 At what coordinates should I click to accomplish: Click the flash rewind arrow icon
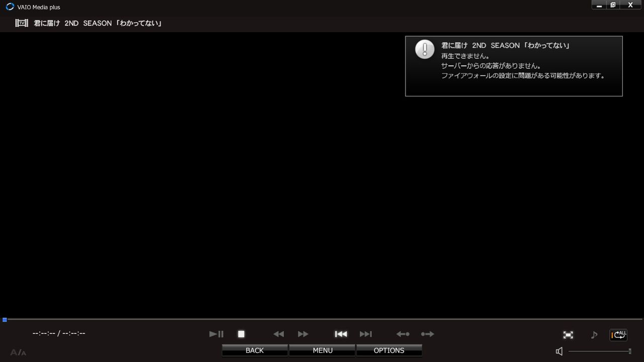pyautogui.click(x=403, y=334)
